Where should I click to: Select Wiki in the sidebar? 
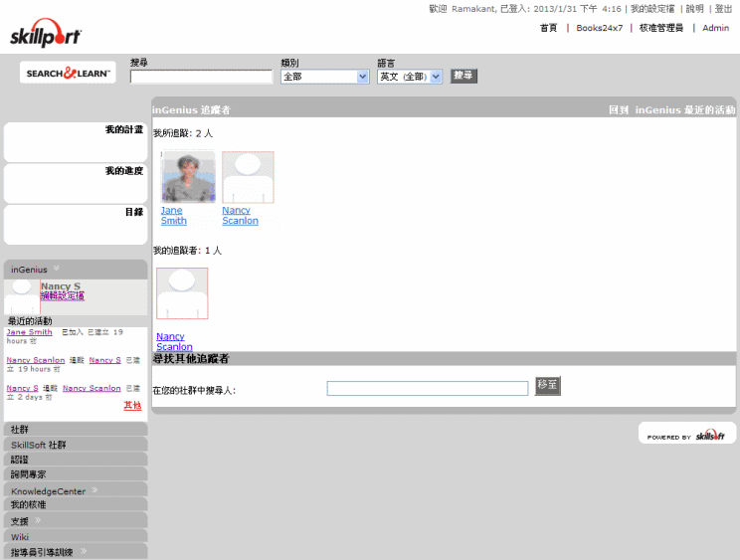coord(76,536)
